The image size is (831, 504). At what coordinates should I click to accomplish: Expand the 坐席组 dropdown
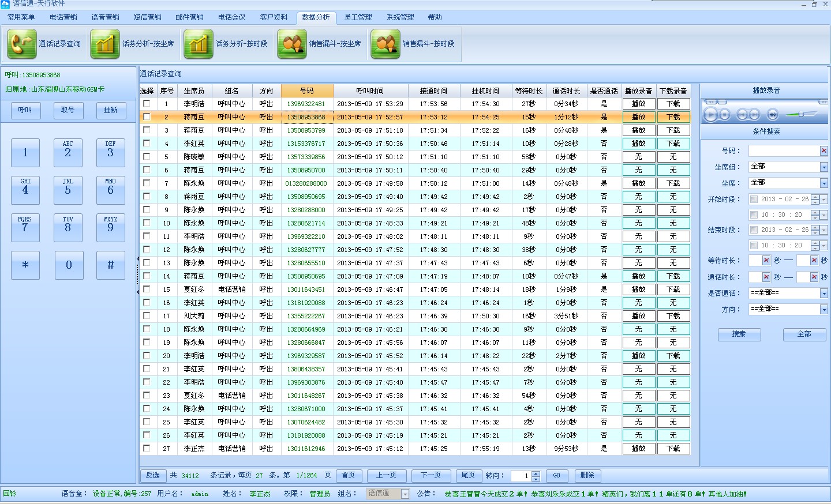tap(823, 167)
